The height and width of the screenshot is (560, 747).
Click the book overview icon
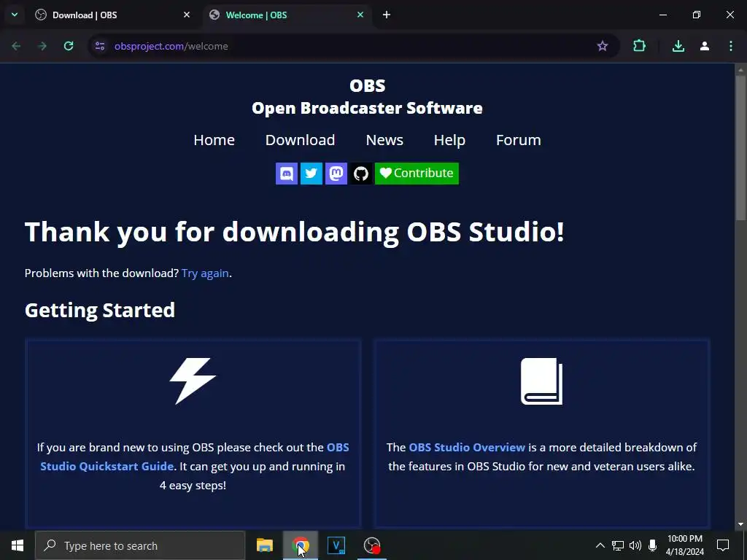(542, 381)
